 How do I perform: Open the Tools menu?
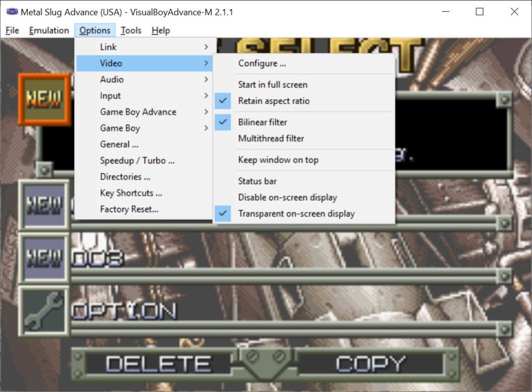(131, 31)
